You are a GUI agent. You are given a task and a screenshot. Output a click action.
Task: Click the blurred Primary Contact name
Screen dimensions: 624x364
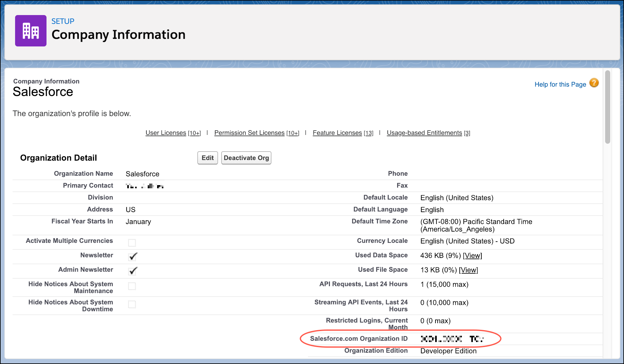tap(145, 186)
